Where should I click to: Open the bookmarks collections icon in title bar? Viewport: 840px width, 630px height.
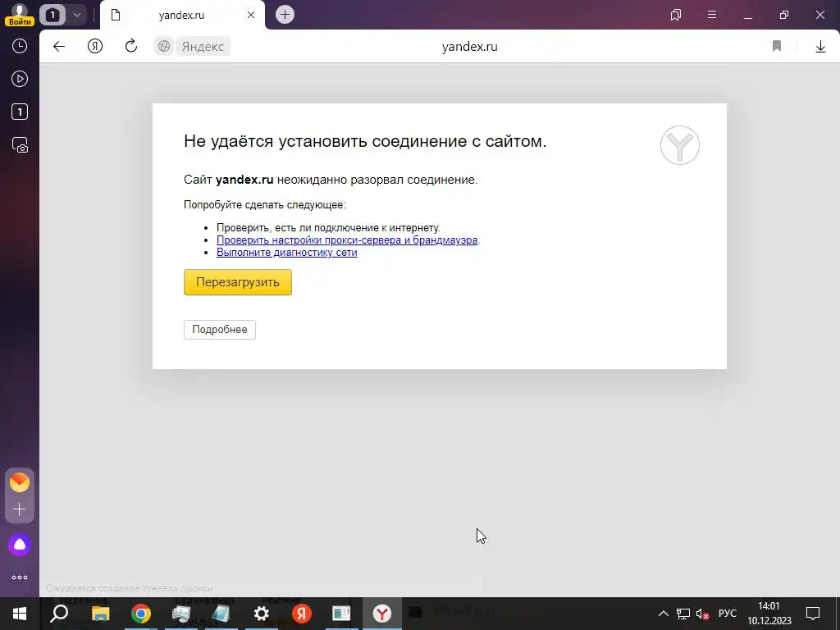pyautogui.click(x=676, y=15)
